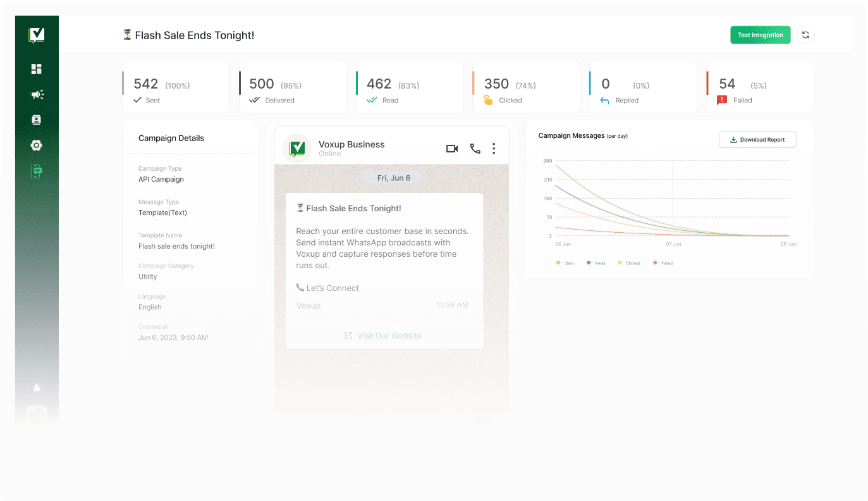The height and width of the screenshot is (501, 868).
Task: Click the Clicked legend color marker
Action: tap(621, 263)
